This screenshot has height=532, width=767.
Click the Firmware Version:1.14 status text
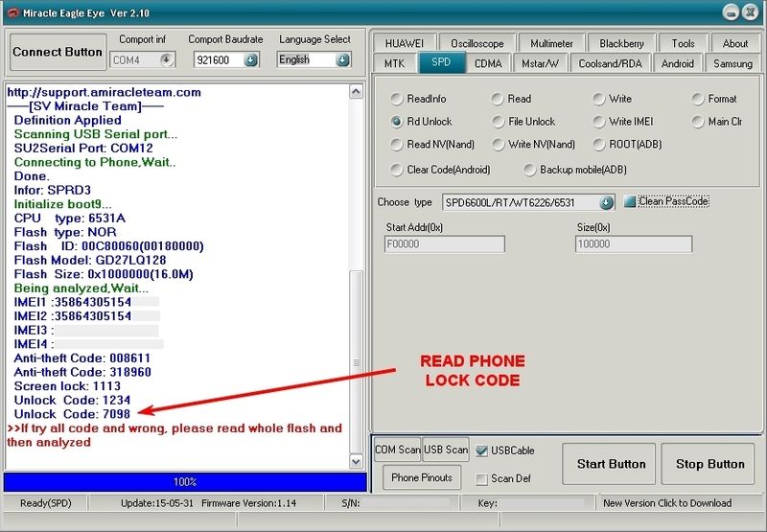tap(248, 502)
